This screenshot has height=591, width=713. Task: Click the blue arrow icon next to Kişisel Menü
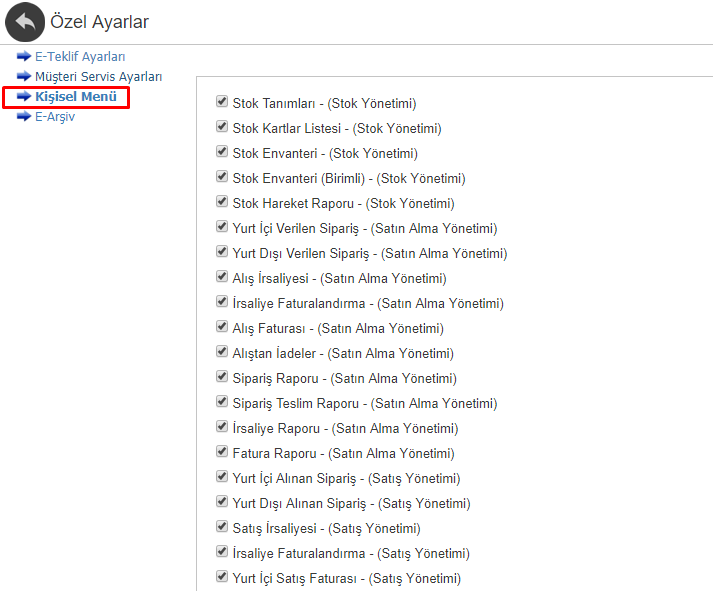[24, 96]
